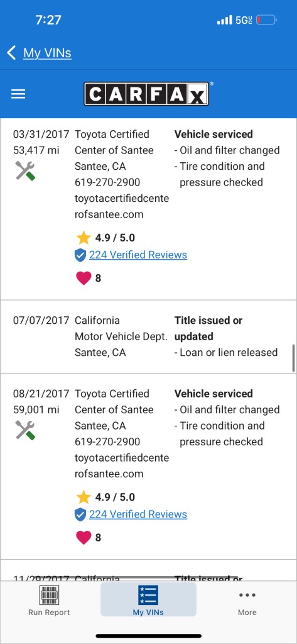The image size is (297, 644).
Task: Switch to the Run Report tab
Action: (x=49, y=601)
